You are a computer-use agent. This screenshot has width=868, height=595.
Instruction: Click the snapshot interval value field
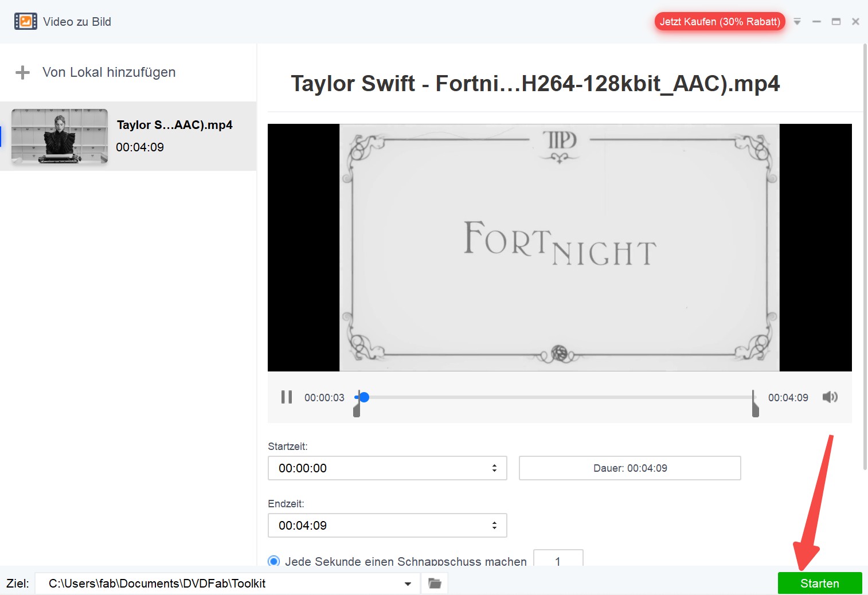point(558,558)
